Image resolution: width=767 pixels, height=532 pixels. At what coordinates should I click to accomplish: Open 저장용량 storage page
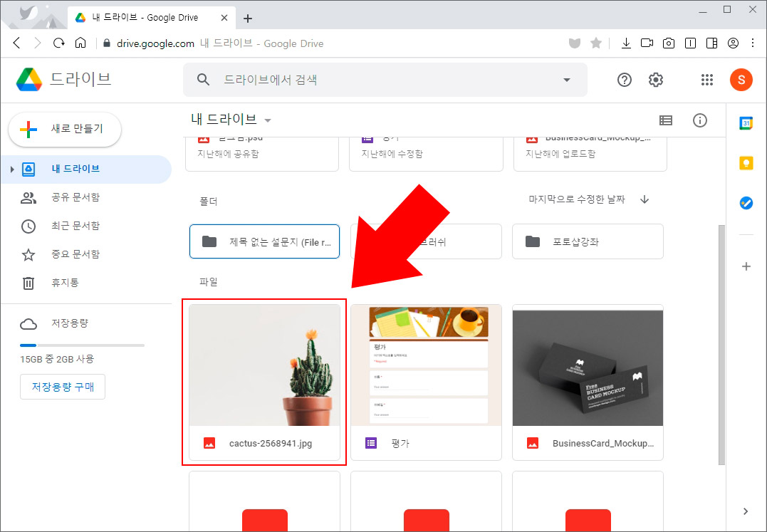[x=70, y=323]
